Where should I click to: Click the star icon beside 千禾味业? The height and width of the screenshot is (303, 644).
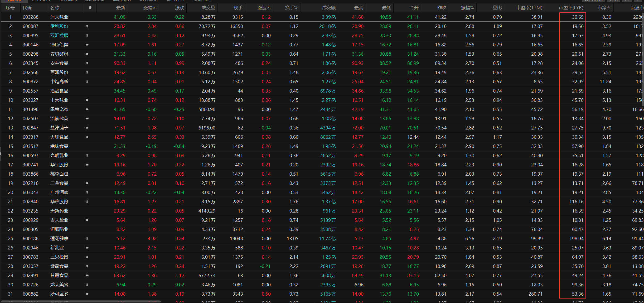pos(87,100)
